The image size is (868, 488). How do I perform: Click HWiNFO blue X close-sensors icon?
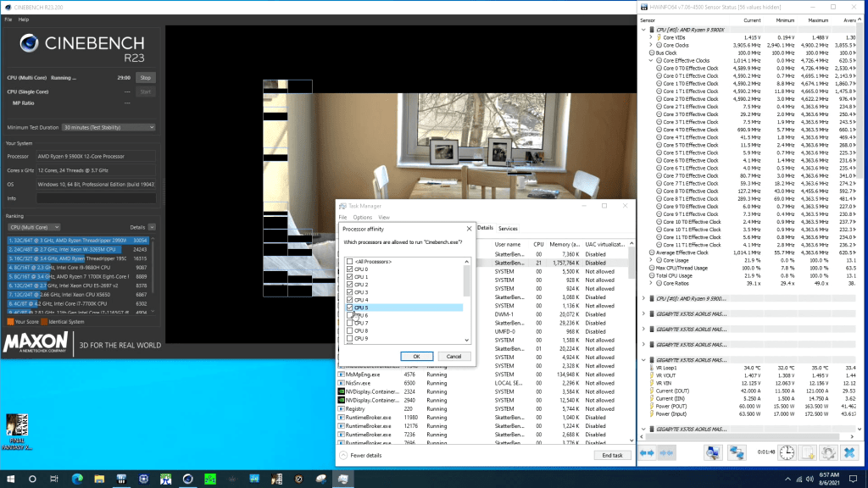(x=849, y=452)
